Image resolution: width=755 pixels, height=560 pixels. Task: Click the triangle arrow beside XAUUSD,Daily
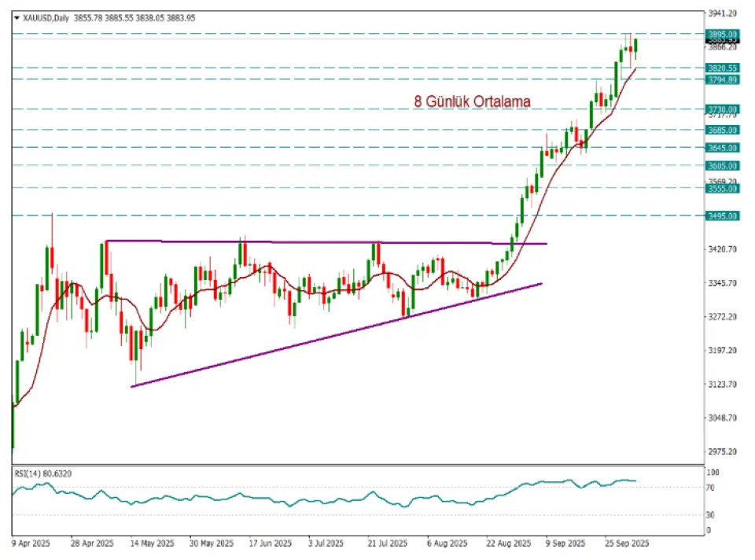tap(17, 17)
